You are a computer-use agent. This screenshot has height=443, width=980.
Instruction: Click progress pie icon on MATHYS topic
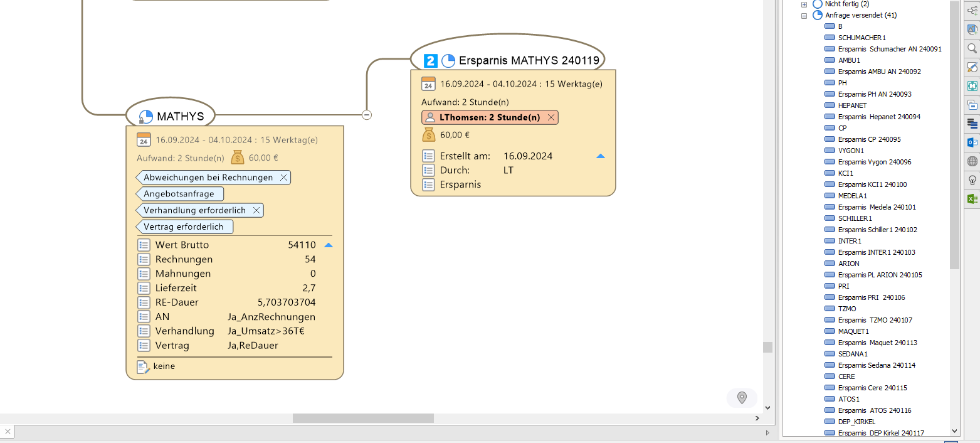[x=145, y=117]
